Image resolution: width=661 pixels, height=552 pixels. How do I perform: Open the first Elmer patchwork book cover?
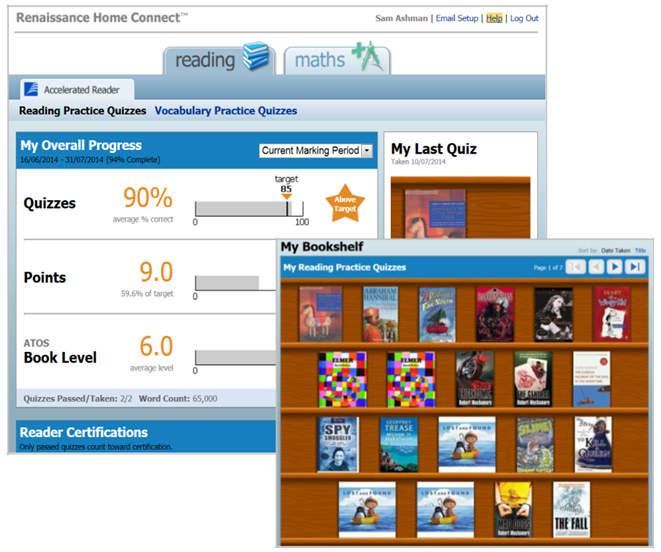point(343,380)
